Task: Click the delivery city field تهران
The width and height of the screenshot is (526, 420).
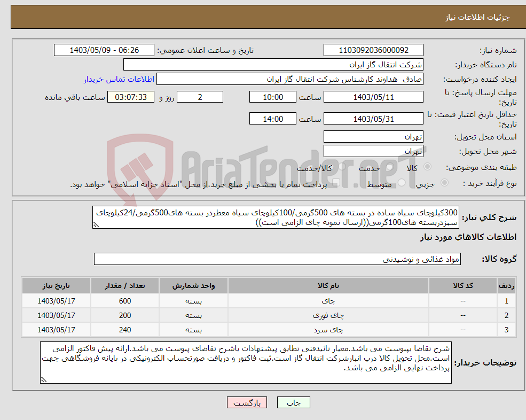Action: click(x=373, y=151)
